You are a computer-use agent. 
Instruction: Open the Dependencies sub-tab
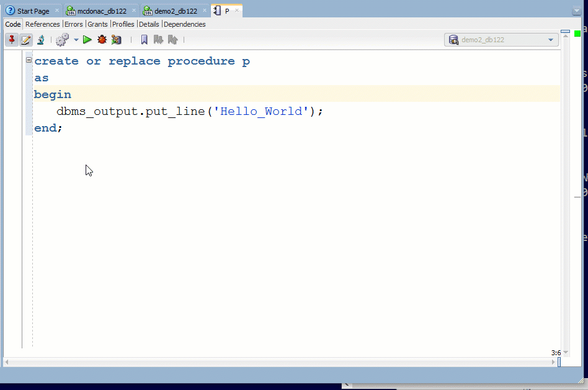(184, 24)
